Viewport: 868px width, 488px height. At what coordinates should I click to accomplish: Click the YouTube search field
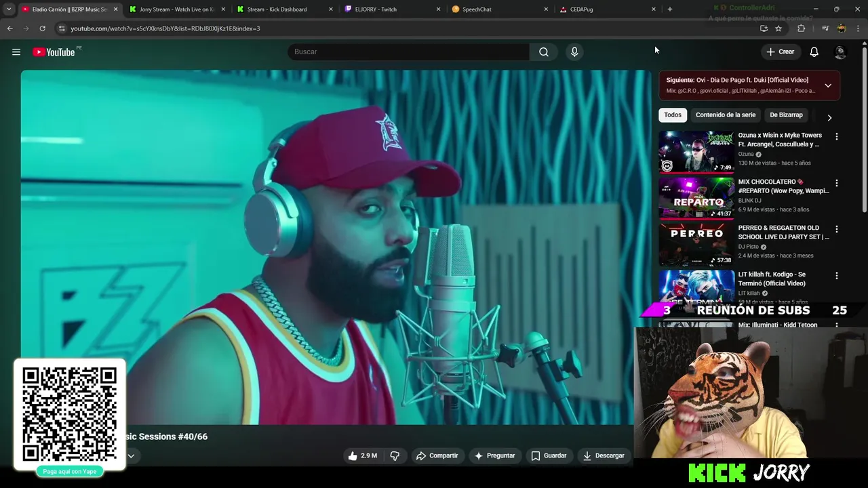[409, 52]
